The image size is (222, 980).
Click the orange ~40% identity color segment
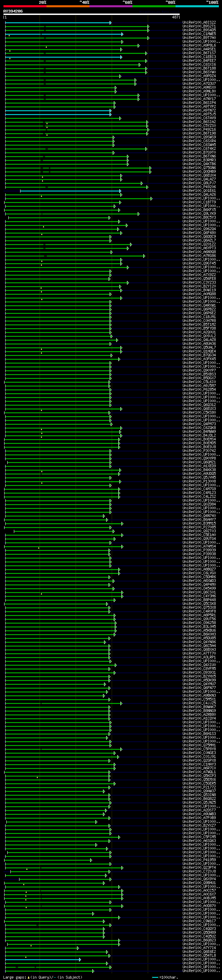pos(68,6)
